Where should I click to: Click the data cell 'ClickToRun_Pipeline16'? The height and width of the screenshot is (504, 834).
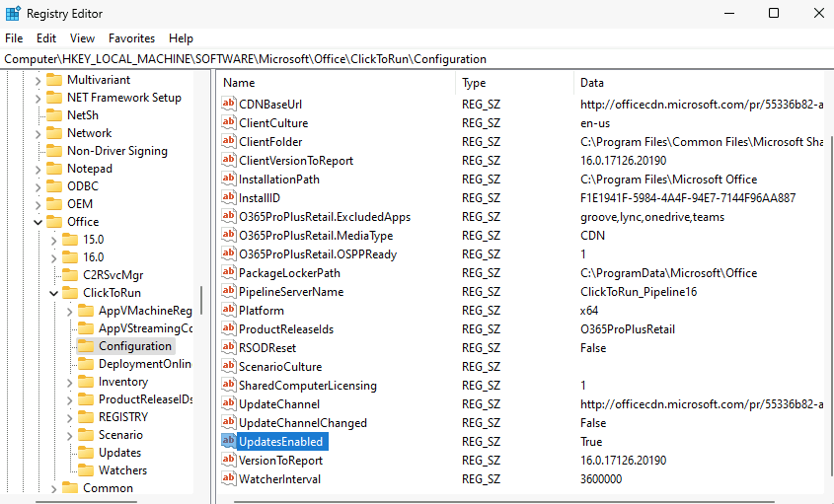tap(639, 291)
